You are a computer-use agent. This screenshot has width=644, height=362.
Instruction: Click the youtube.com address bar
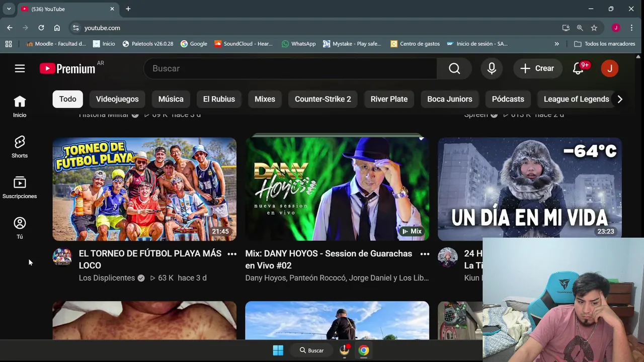click(x=317, y=28)
